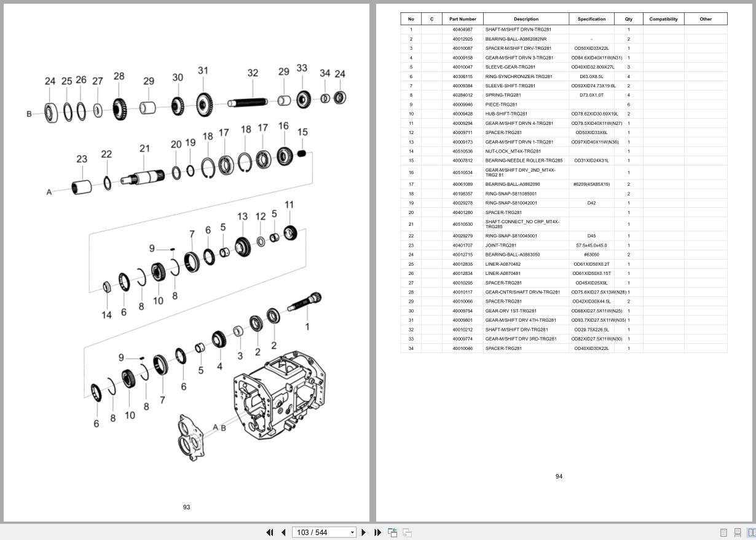
Task: Click specification OD50XID33X22L in row 3
Action: click(x=591, y=48)
